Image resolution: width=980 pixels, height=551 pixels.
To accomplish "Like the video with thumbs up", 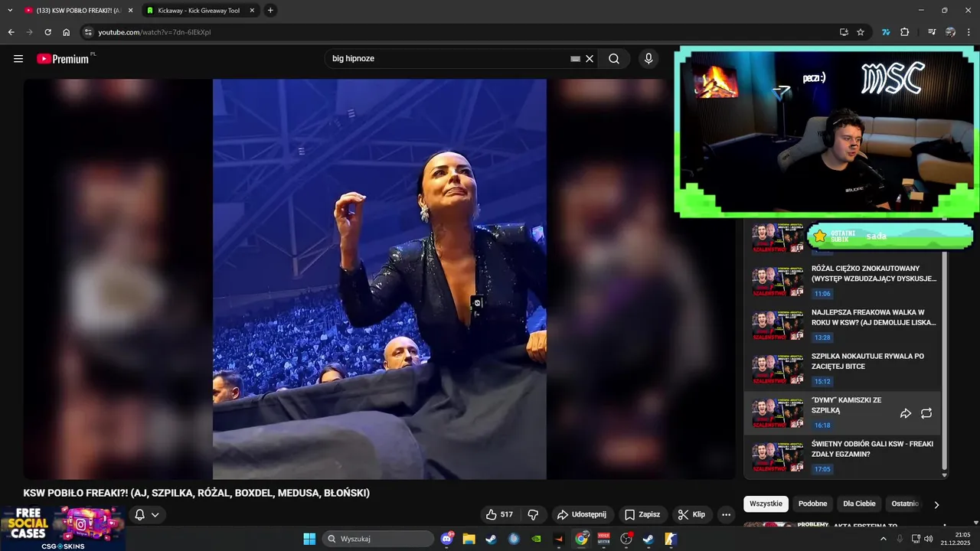I will point(499,514).
